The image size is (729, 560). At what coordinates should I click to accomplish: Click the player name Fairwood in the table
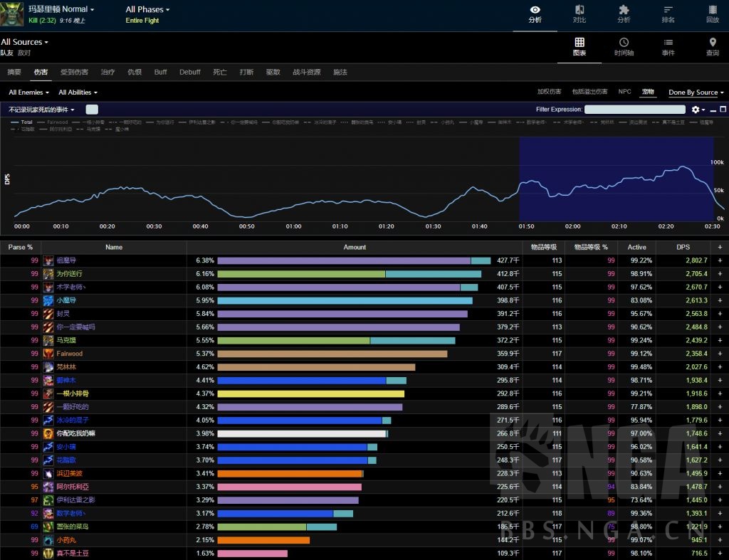tap(70, 354)
